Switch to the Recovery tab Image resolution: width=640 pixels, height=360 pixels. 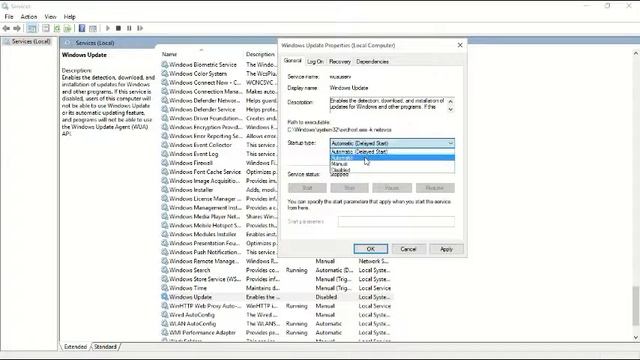tap(340, 62)
